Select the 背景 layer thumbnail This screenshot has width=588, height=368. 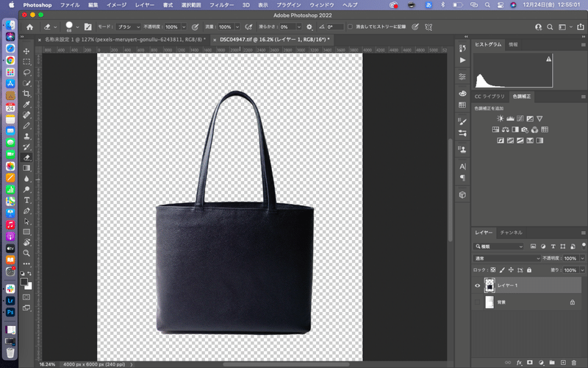click(490, 302)
